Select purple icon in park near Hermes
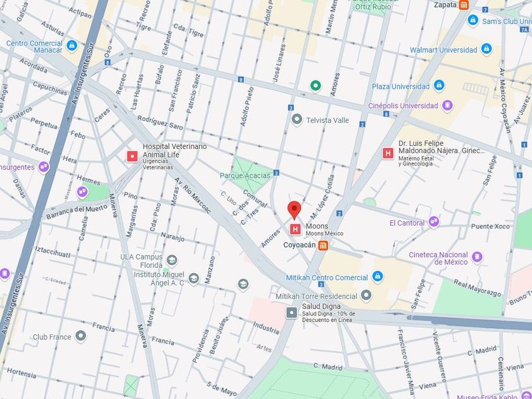 click(82, 192)
